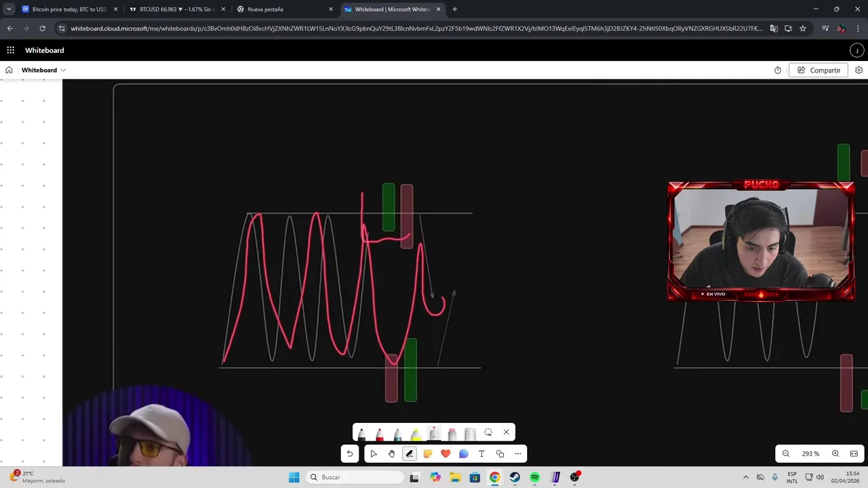
Task: Translate this page
Action: tap(774, 28)
